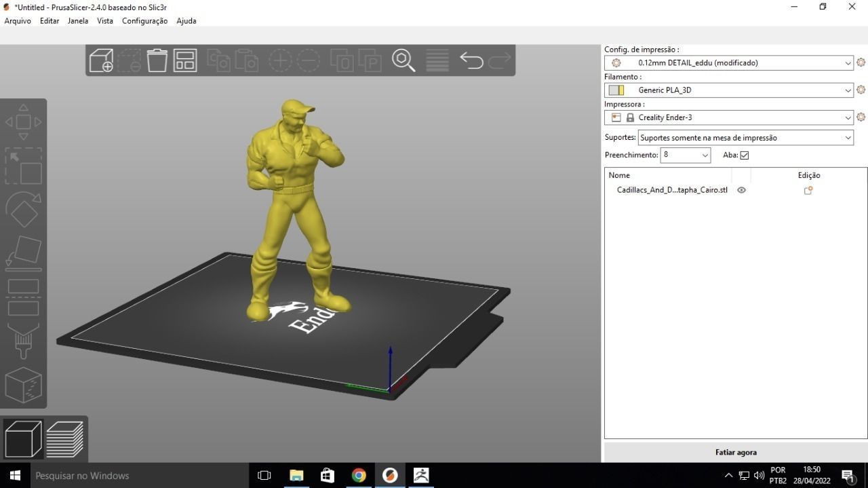Toggle the Aba (brim) checkbox

[x=745, y=155]
